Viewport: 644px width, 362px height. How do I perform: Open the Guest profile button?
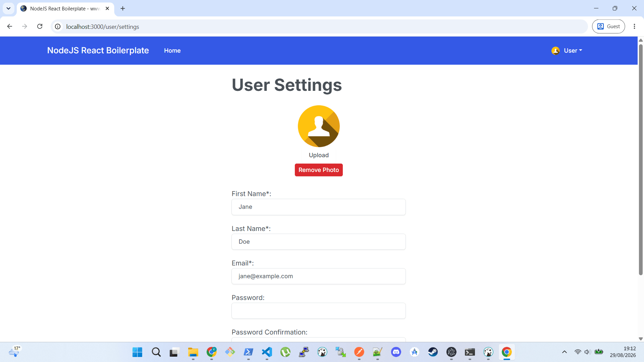608,26
